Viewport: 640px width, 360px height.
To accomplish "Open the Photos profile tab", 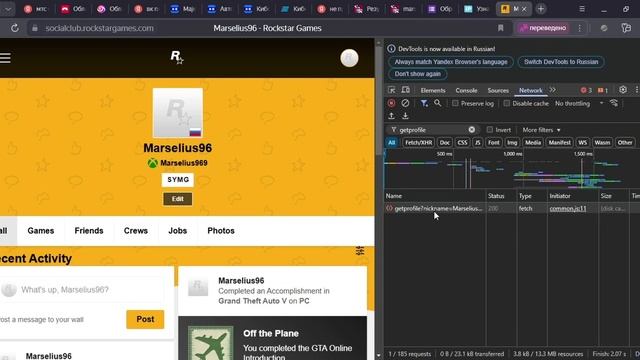I will click(x=221, y=231).
